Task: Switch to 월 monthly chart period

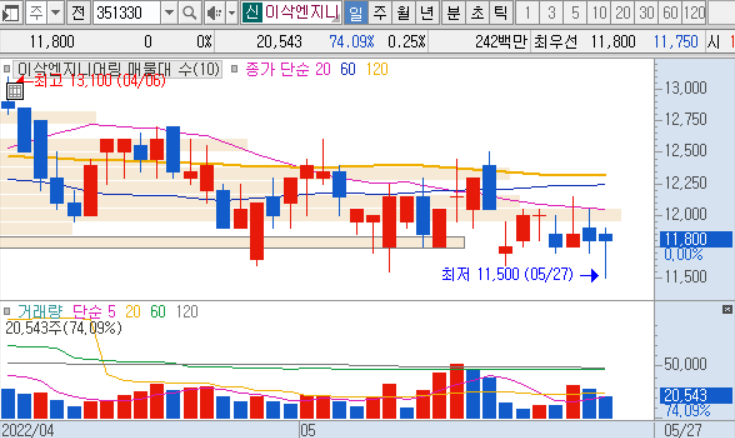Action: click(x=403, y=13)
